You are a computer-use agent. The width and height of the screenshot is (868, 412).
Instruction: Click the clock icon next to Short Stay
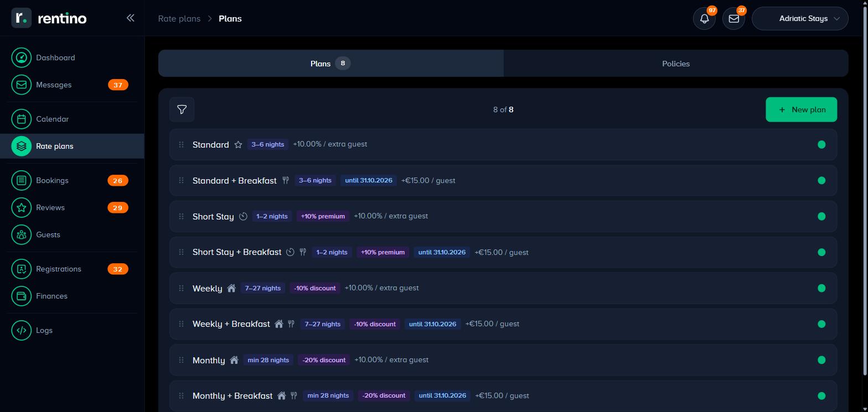243,216
